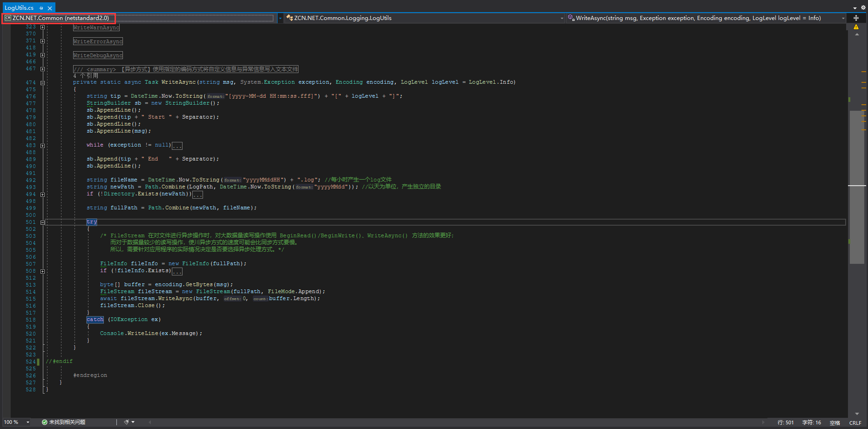
Task: Click the editor split window icon
Action: coord(856,18)
